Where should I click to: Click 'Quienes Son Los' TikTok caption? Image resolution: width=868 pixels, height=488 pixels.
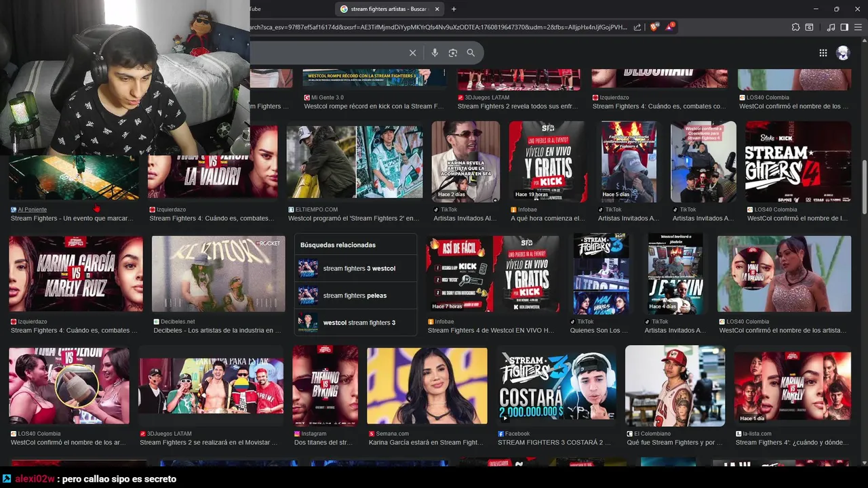(x=599, y=330)
